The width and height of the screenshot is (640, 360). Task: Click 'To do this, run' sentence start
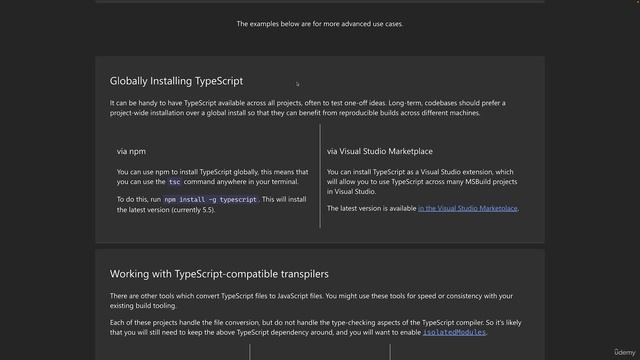(x=139, y=200)
